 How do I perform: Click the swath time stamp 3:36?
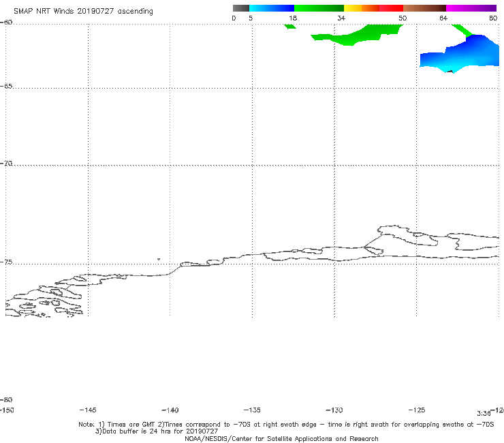click(484, 414)
